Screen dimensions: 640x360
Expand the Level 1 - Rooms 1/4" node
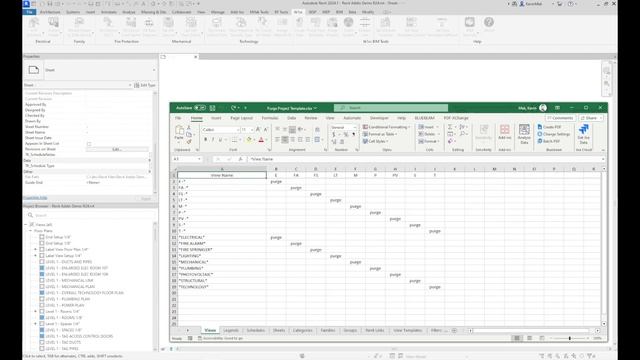click(x=36, y=311)
